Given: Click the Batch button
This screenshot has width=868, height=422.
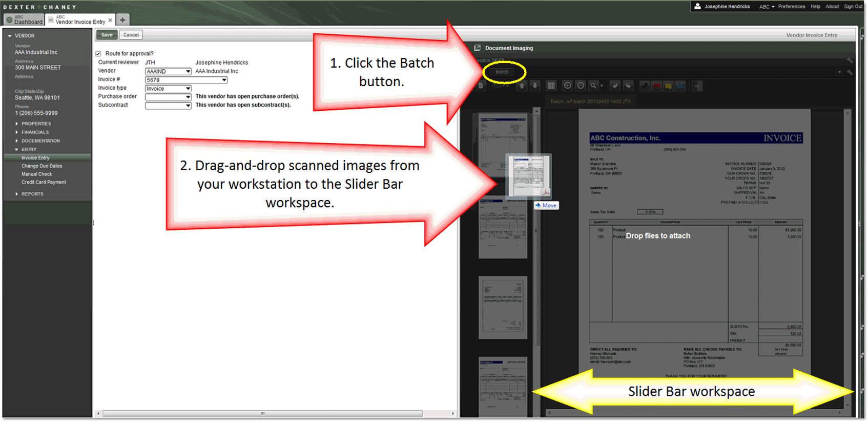Looking at the screenshot, I should 502,72.
